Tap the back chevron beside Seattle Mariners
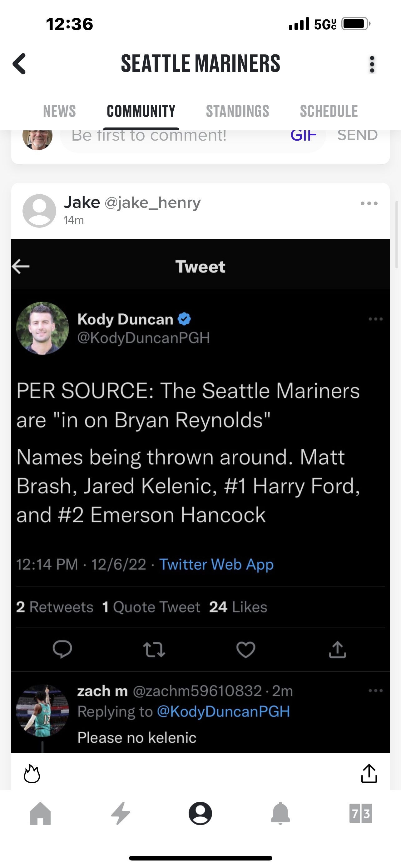Screen dimensions: 401x868 pyautogui.click(x=20, y=64)
